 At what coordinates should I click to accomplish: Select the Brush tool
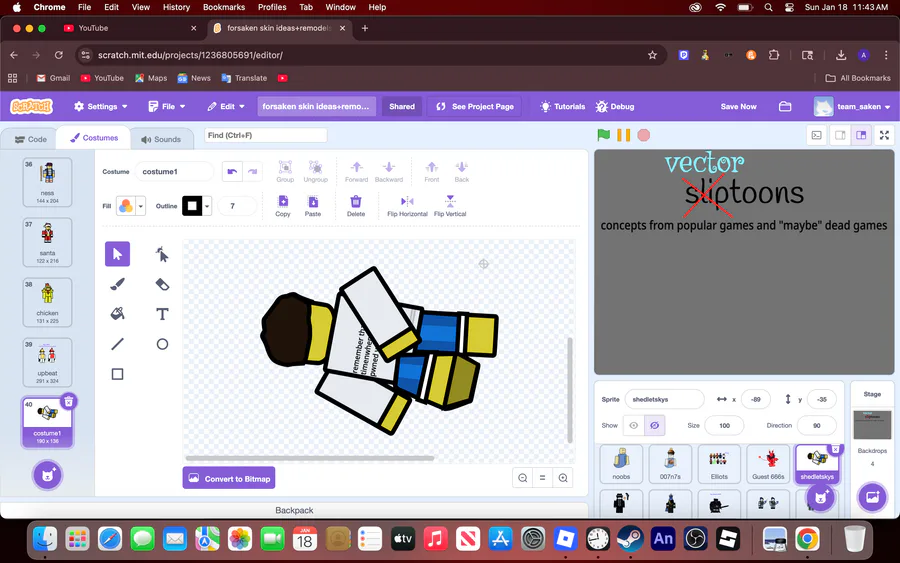[117, 284]
